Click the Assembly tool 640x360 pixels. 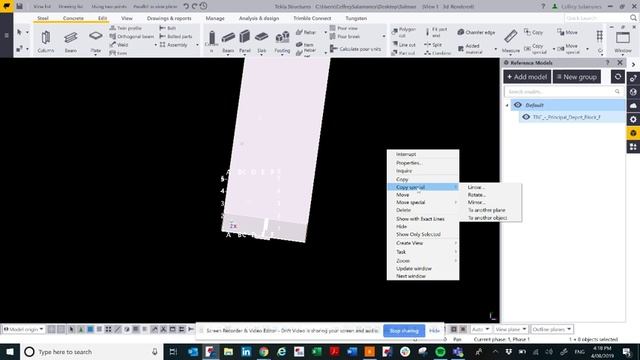174,45
